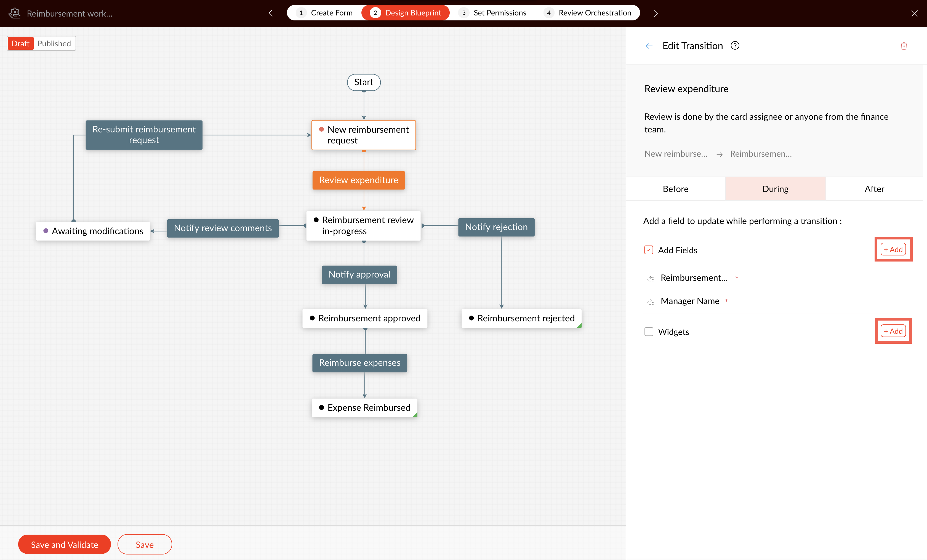Uncheck the Add Fields checkbox
The image size is (927, 560).
(x=649, y=250)
